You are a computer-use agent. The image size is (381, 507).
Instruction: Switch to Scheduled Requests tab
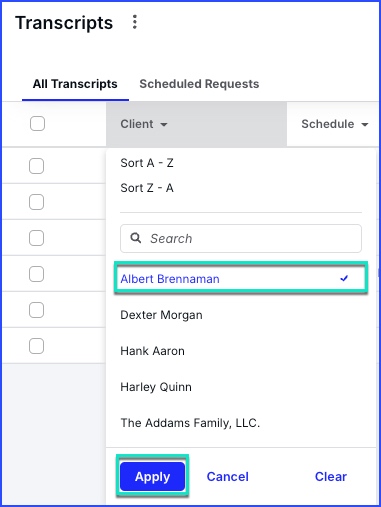click(x=199, y=84)
